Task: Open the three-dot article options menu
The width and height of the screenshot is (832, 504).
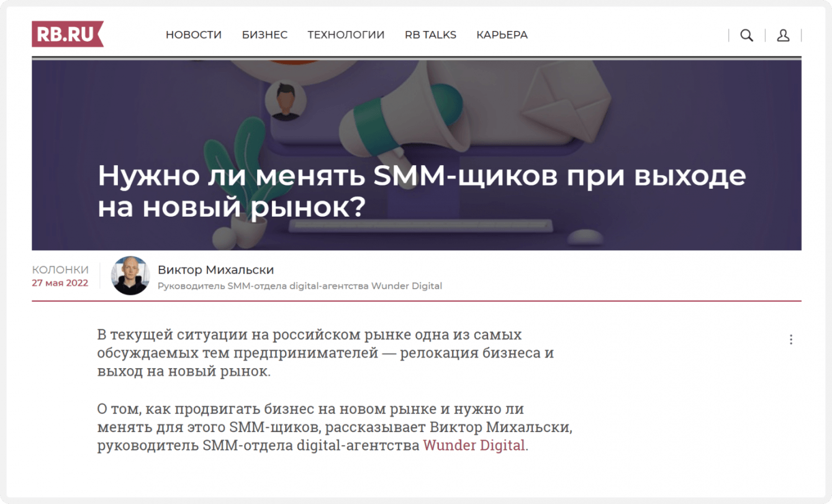Action: click(x=790, y=340)
